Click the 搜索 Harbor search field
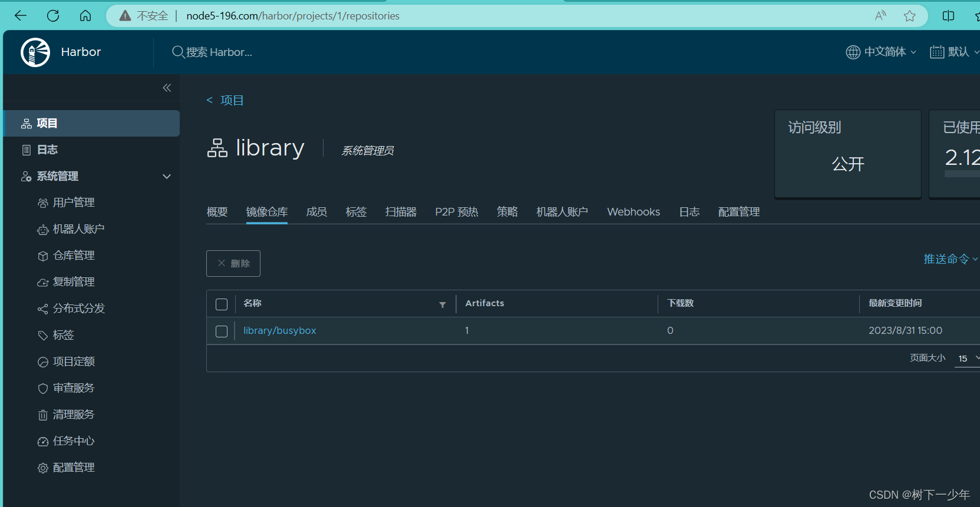The image size is (980, 507). tap(219, 52)
